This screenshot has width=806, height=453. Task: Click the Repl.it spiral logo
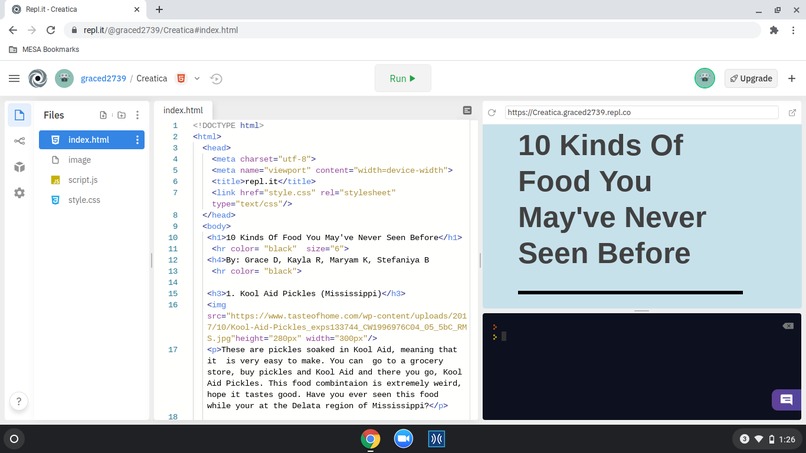[38, 78]
